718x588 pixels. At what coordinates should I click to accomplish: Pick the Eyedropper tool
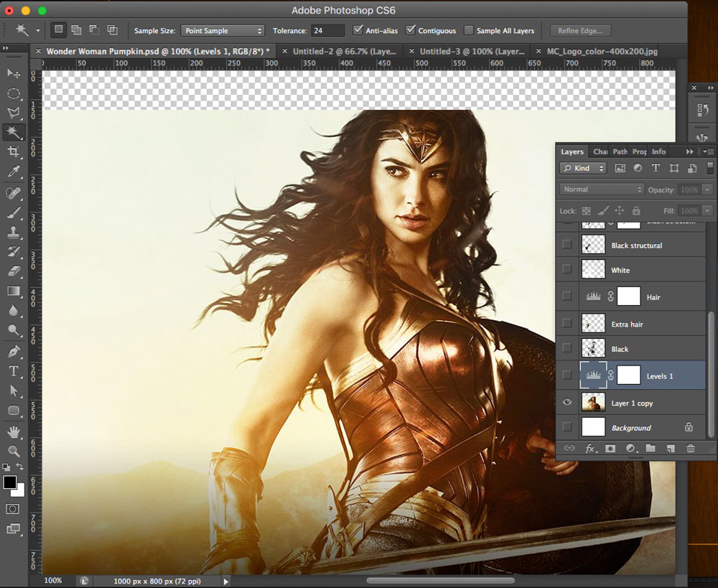[x=14, y=171]
